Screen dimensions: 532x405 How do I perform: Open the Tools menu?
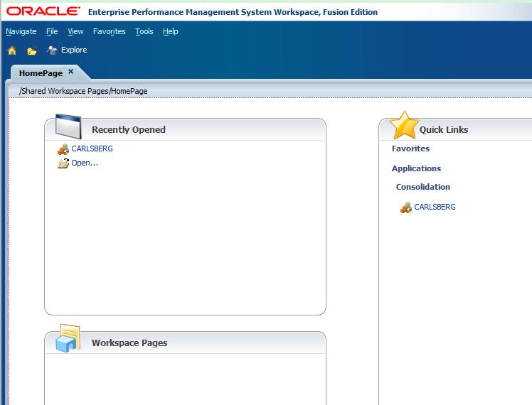click(x=144, y=31)
